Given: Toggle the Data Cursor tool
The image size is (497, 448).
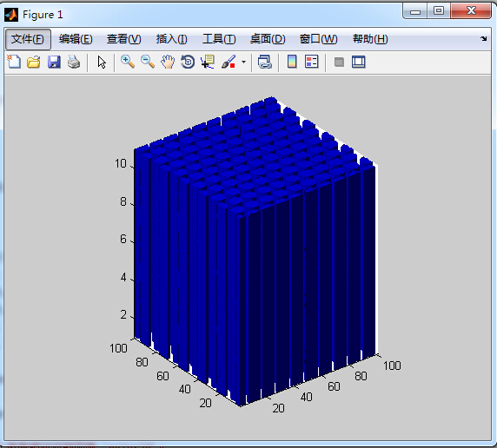Looking at the screenshot, I should pyautogui.click(x=208, y=62).
